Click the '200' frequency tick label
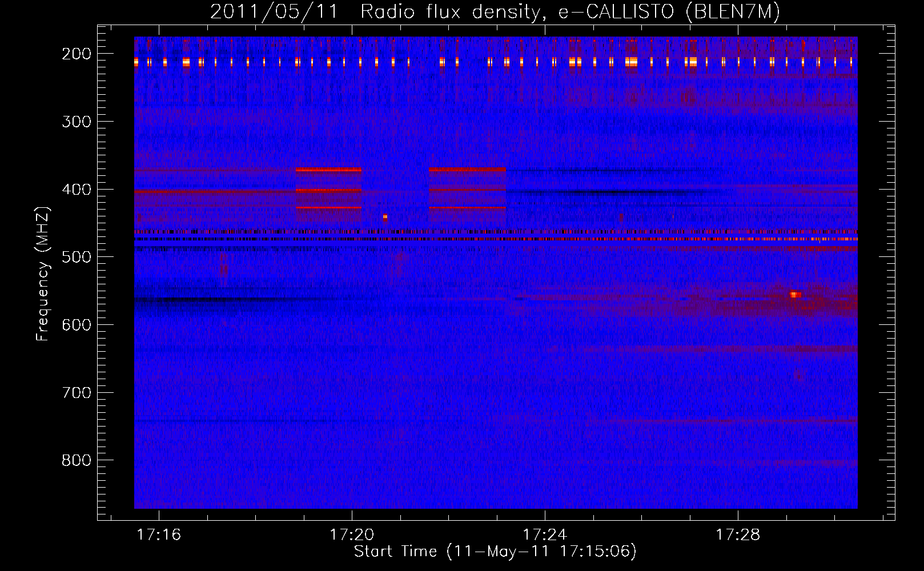The height and width of the screenshot is (571, 924). tap(77, 54)
